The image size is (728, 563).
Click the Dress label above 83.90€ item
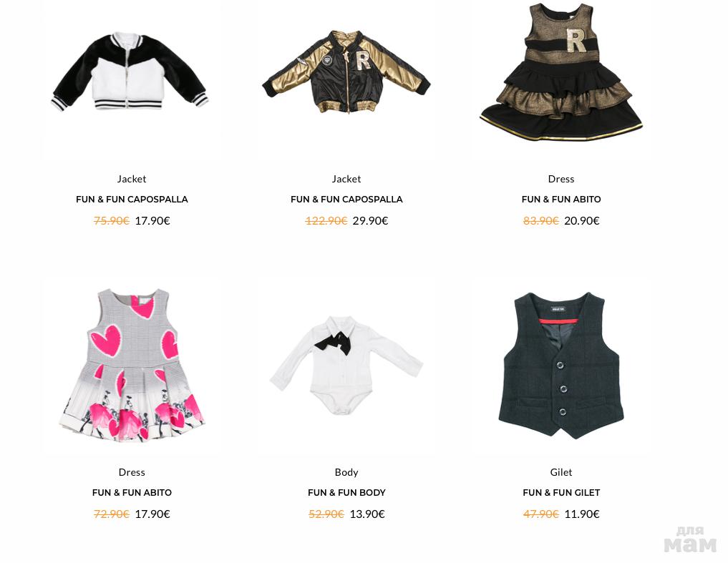[x=561, y=179]
